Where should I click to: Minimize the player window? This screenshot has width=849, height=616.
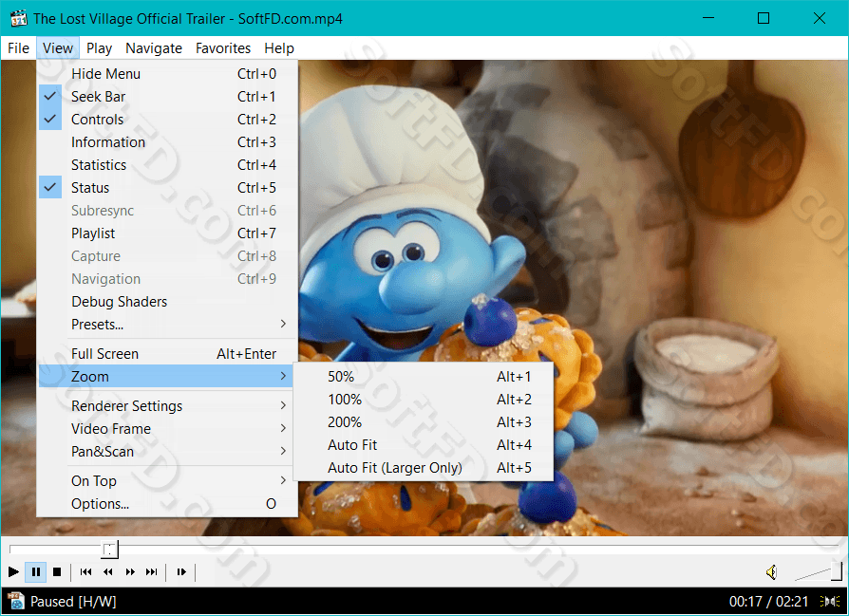708,18
